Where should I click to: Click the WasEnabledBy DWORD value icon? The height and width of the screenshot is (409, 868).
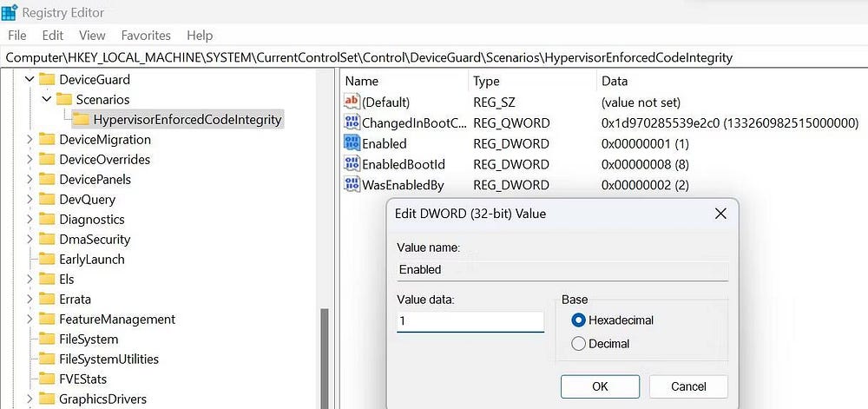click(x=352, y=185)
